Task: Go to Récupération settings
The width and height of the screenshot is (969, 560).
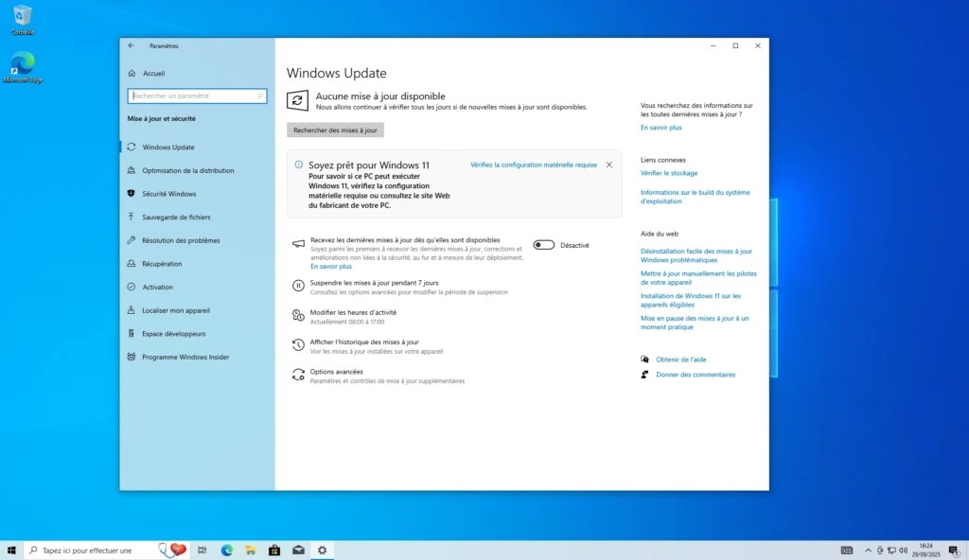Action: pos(162,264)
